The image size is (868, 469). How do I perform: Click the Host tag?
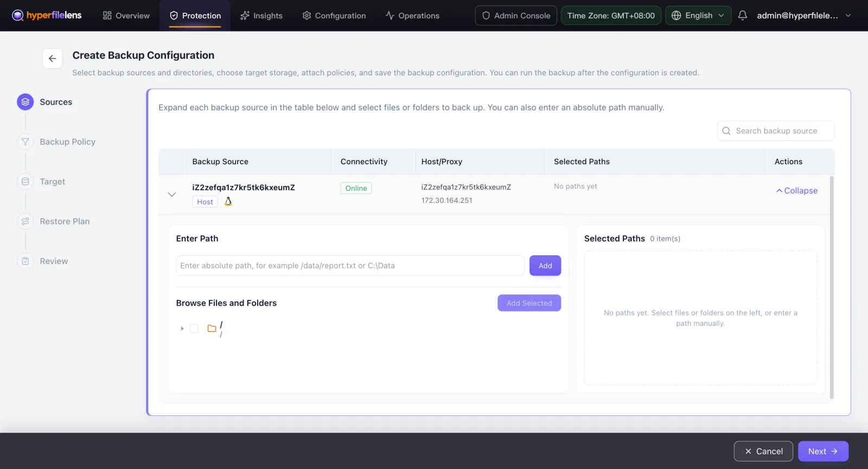[x=205, y=202]
